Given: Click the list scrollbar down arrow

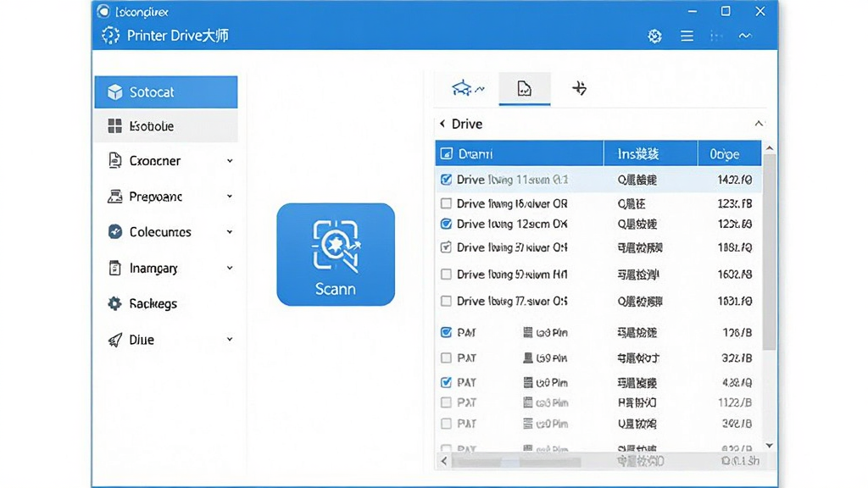Looking at the screenshot, I should coord(770,446).
